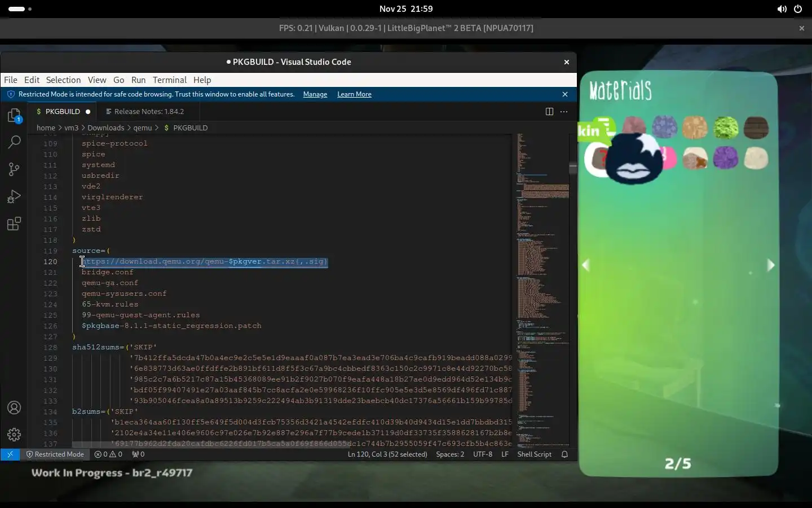Viewport: 812px width, 508px height.
Task: Click the Split Editor Right icon
Action: pos(549,111)
